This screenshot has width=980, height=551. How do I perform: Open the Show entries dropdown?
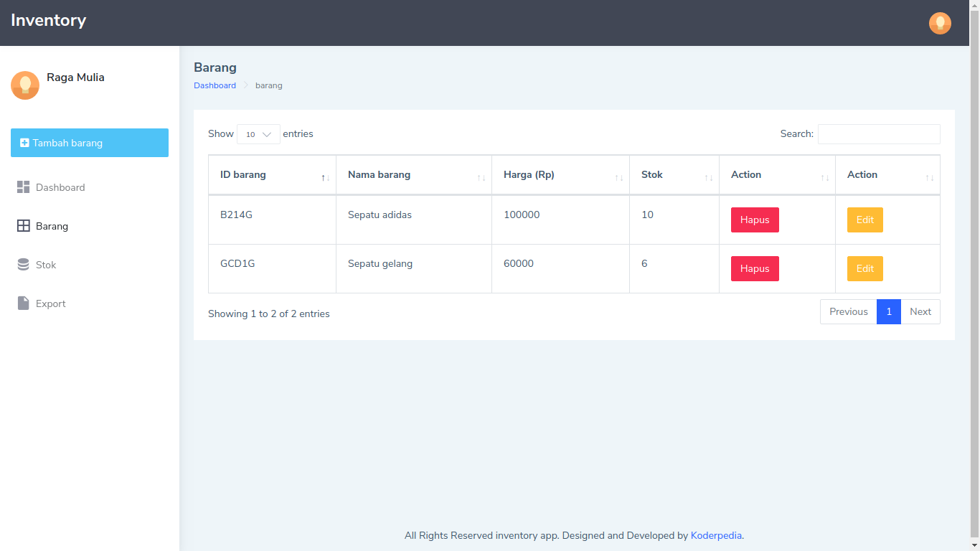[258, 134]
